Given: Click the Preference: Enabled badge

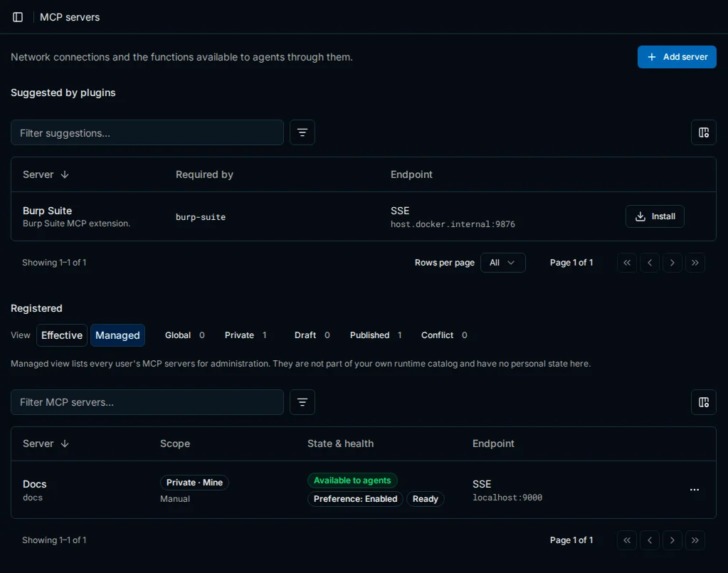Looking at the screenshot, I should pos(355,499).
